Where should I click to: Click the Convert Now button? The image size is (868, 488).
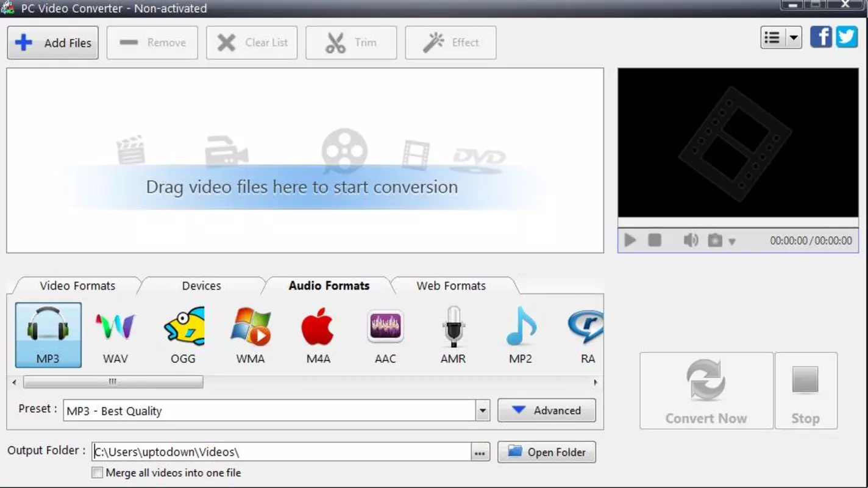(706, 391)
